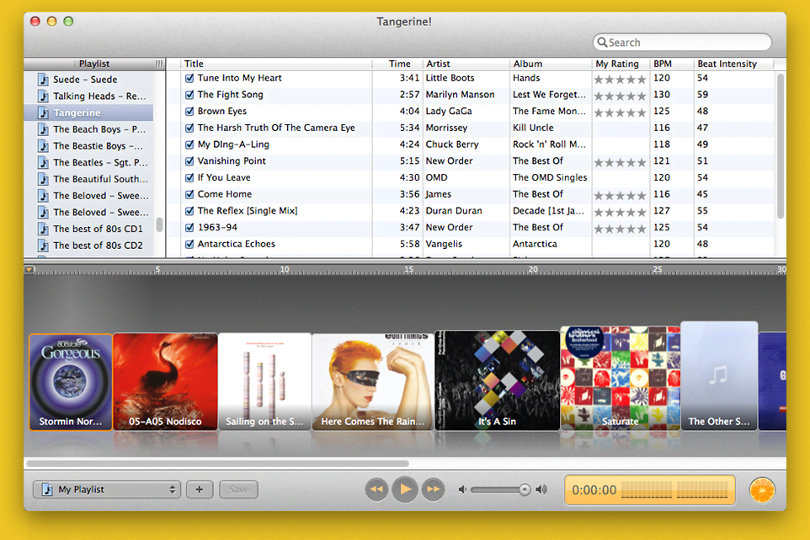
Task: Select the It's A Sin album cover
Action: [x=497, y=380]
